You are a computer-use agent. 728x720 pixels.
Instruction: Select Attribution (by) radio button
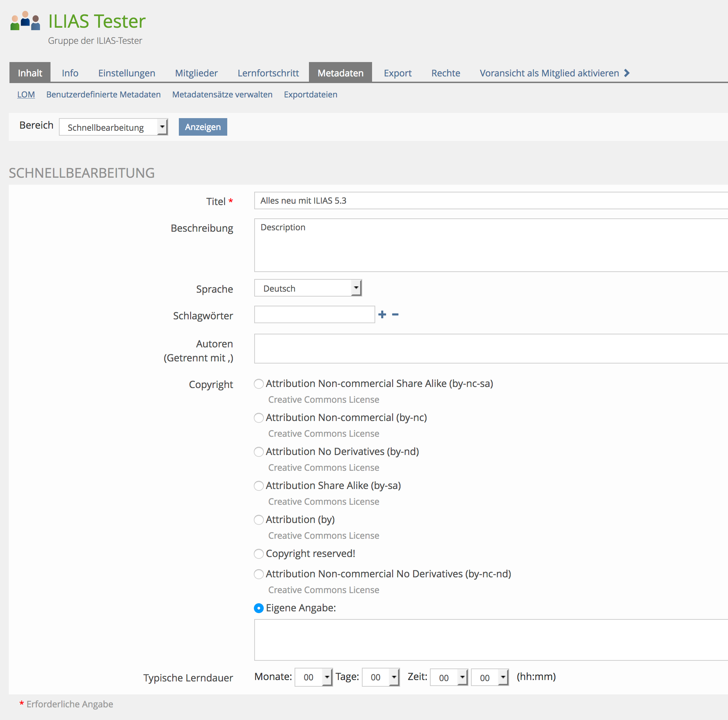258,519
